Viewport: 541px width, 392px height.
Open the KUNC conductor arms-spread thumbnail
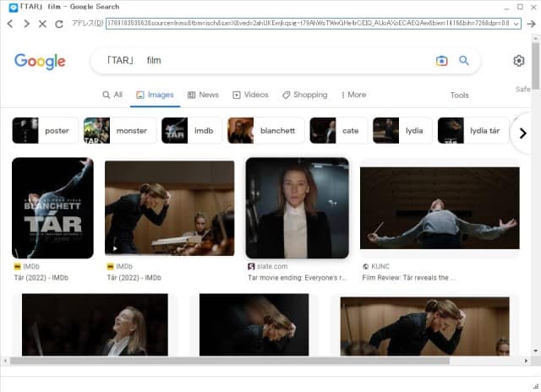tap(440, 208)
